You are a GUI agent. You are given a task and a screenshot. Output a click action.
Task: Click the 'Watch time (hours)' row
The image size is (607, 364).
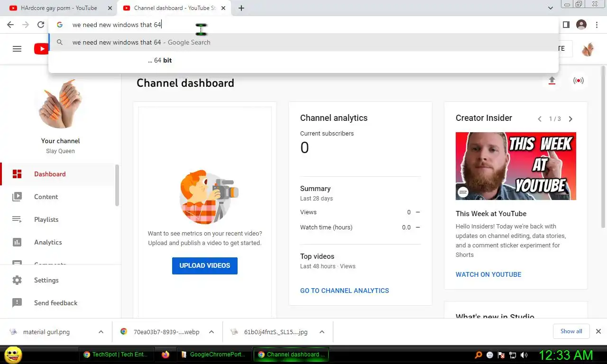[x=360, y=227]
